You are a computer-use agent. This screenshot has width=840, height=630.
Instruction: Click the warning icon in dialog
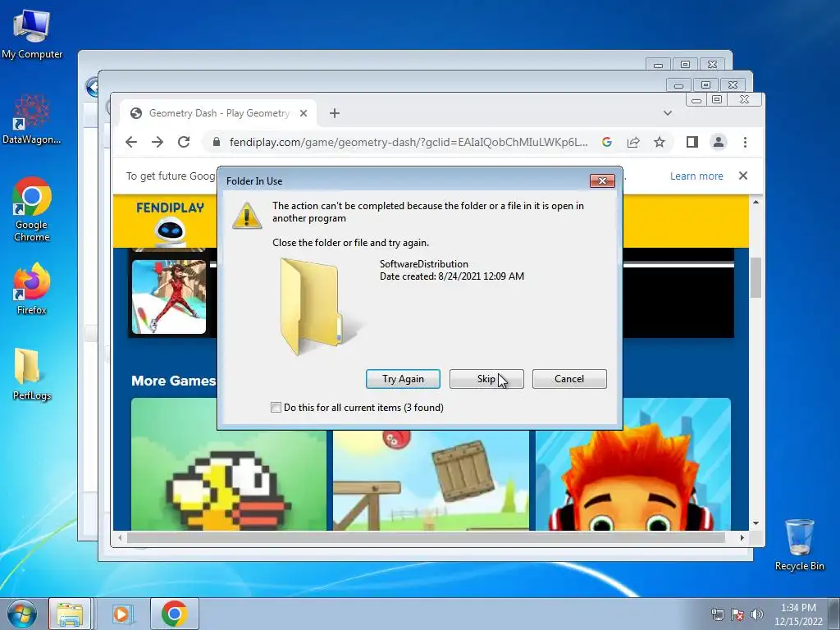click(x=246, y=216)
